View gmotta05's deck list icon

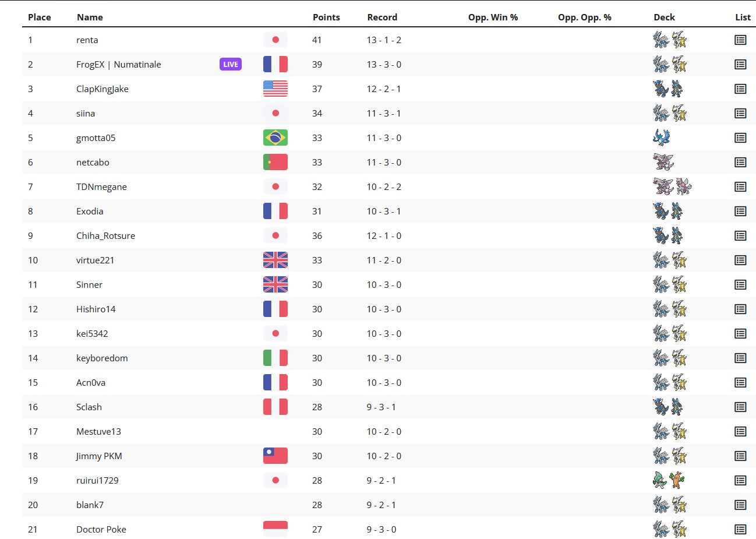pos(740,138)
